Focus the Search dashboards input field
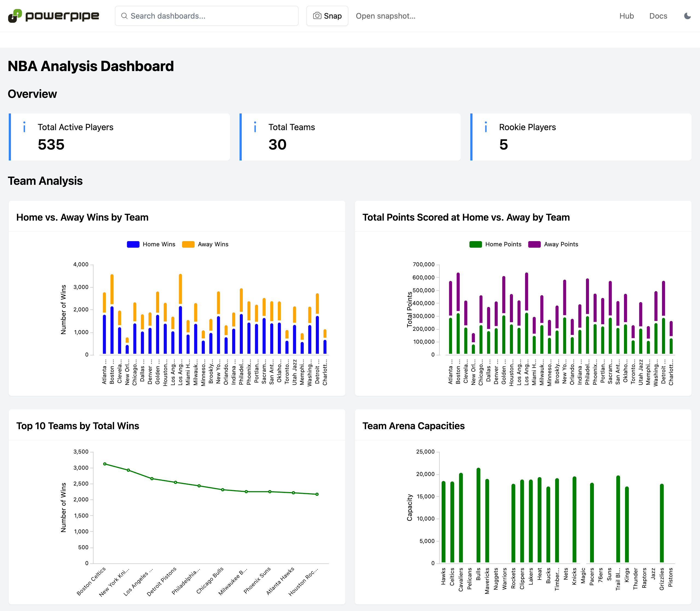This screenshot has width=700, height=611. tap(211, 16)
